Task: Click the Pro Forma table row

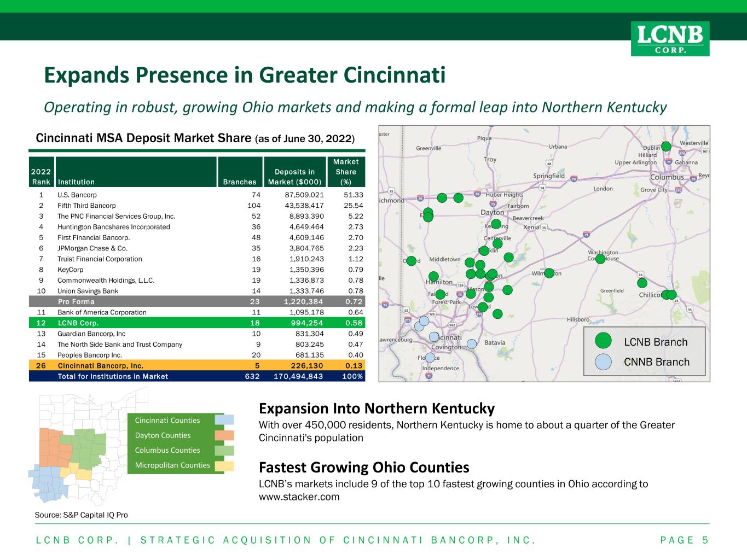Action: [x=197, y=301]
